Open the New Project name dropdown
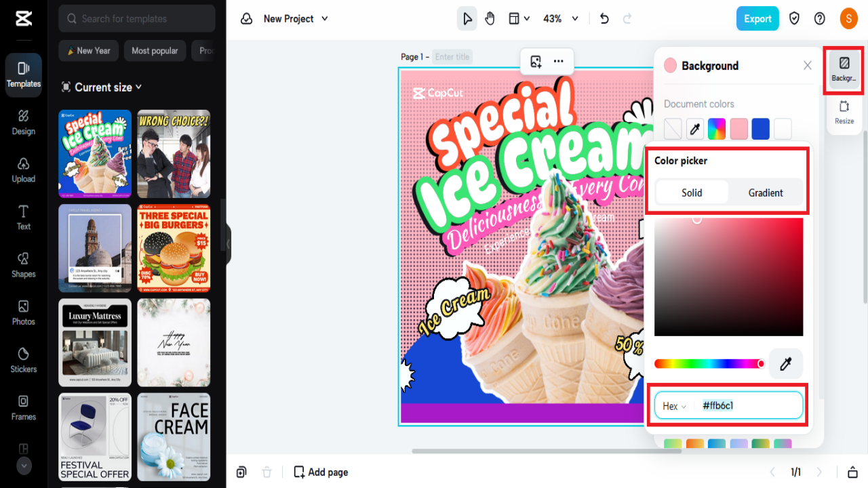This screenshot has height=488, width=868. [x=296, y=19]
